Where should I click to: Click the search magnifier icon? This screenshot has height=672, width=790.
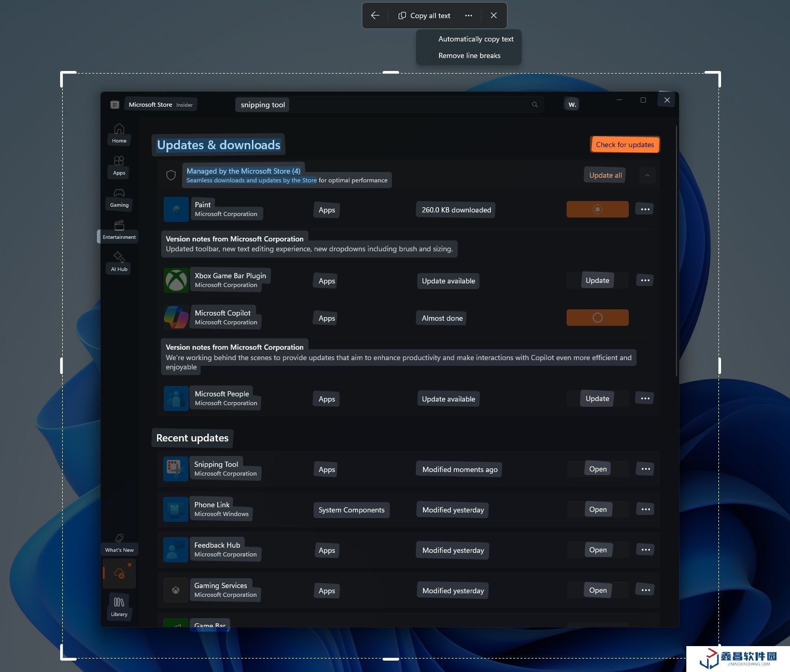coord(534,105)
